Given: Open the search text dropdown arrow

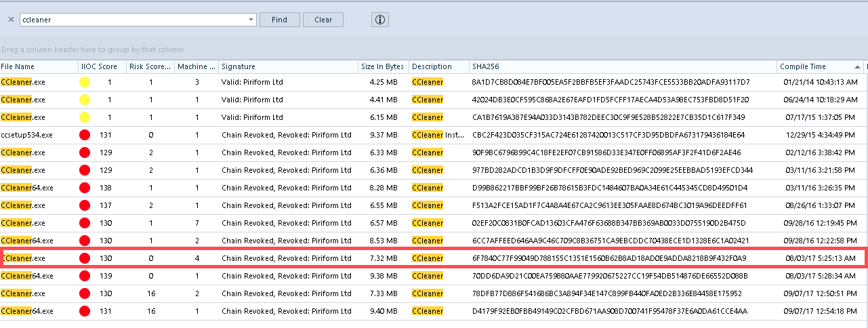Looking at the screenshot, I should [251, 20].
